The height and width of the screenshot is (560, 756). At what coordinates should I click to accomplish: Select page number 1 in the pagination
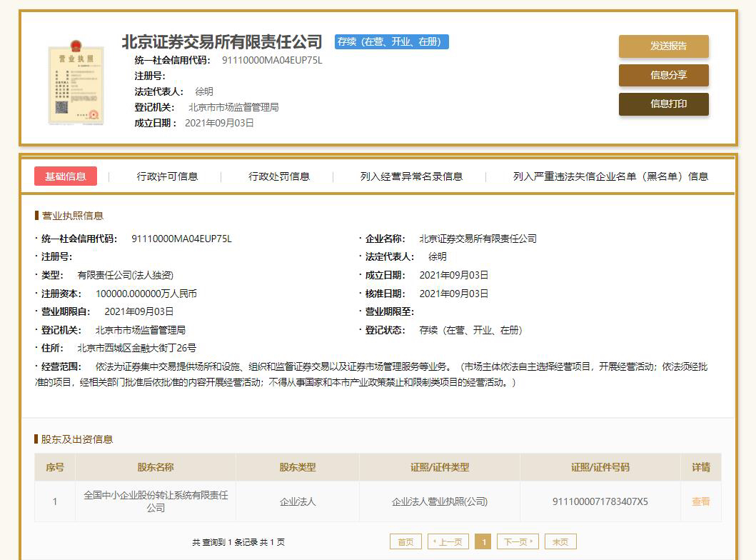click(x=483, y=542)
